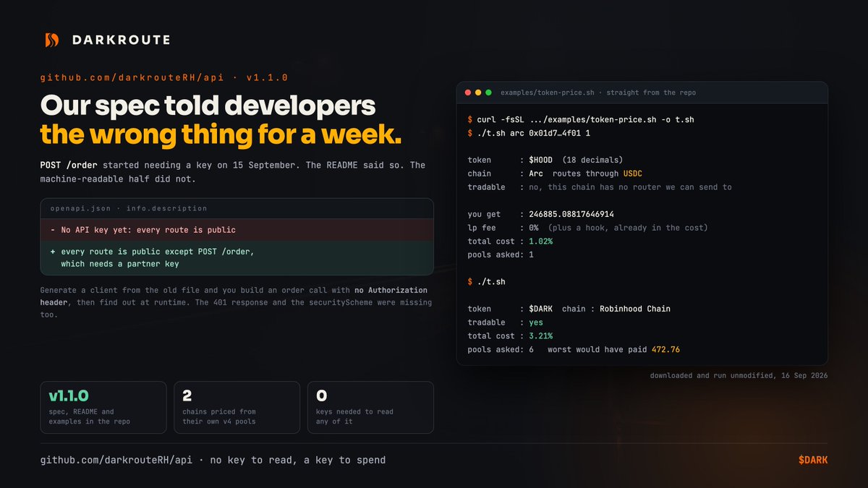The height and width of the screenshot is (488, 868).
Task: Click the 'USDC' text in chain row
Action: [631, 174]
